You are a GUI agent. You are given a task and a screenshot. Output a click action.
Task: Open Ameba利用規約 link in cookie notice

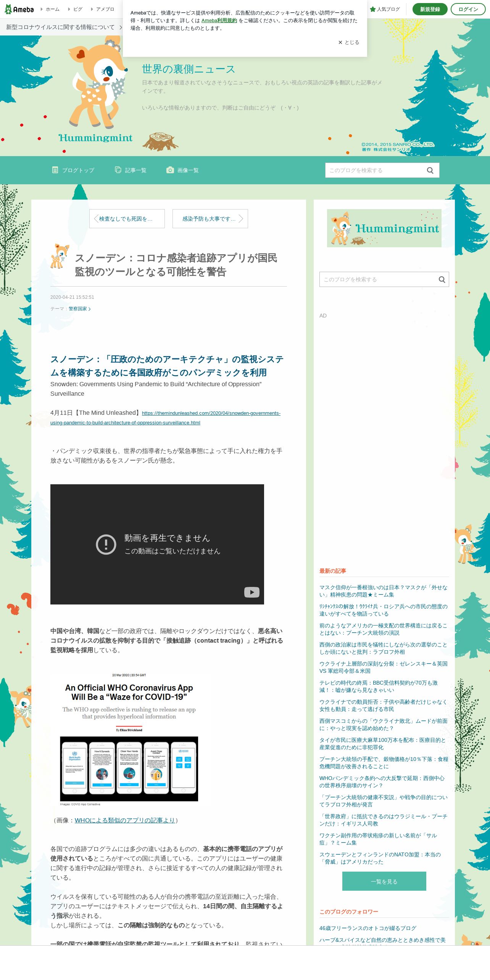[219, 21]
